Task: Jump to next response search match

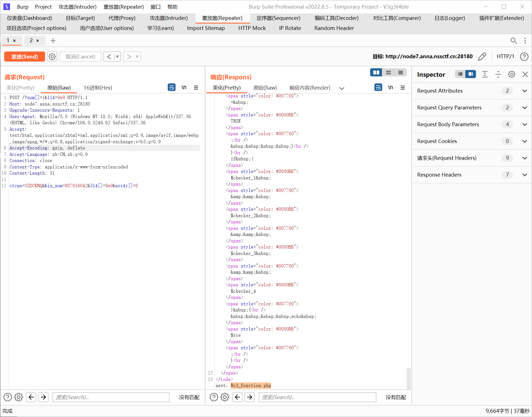Action: [250, 397]
